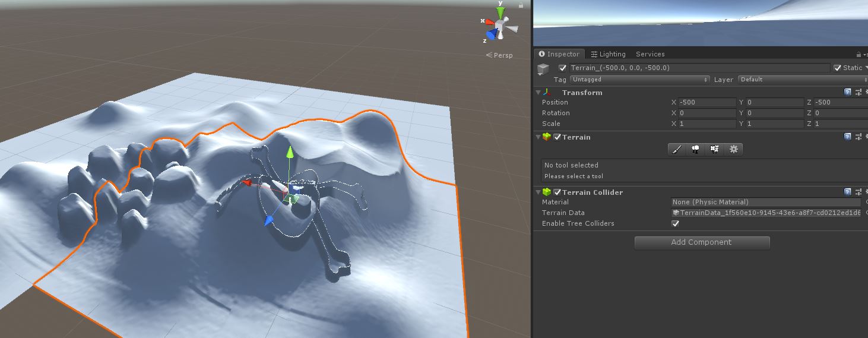Open Transform component help reference icon
This screenshot has width=868, height=338.
point(848,93)
